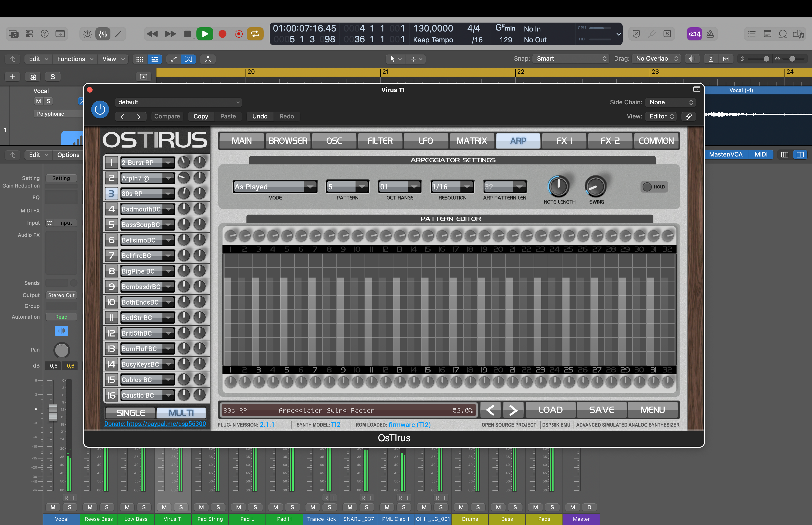Go to previous plugin preset arrow
Image resolution: width=812 pixels, height=525 pixels.
click(x=122, y=117)
